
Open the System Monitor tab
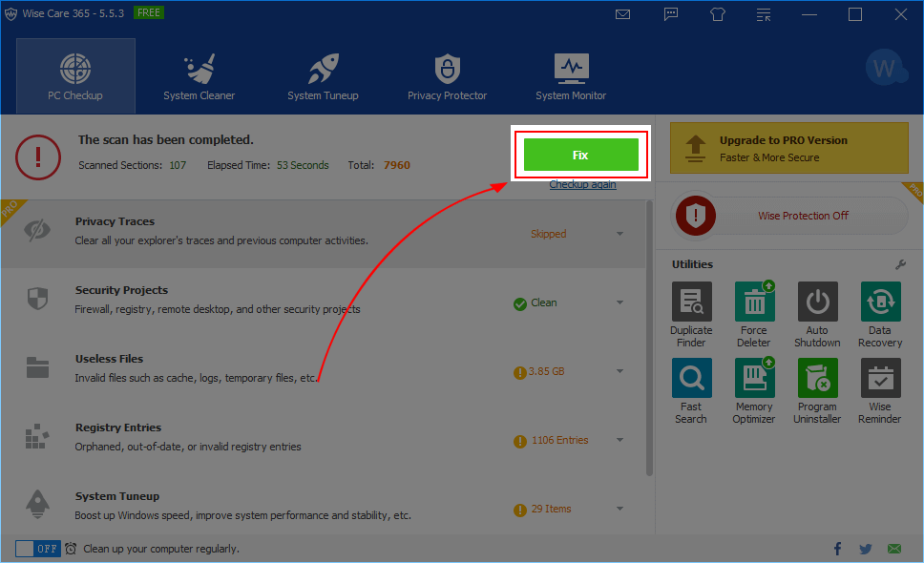point(571,76)
